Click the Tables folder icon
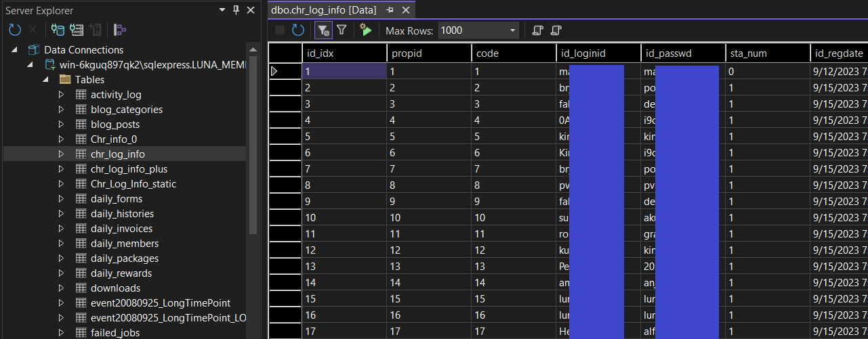868x339 pixels. click(65, 80)
